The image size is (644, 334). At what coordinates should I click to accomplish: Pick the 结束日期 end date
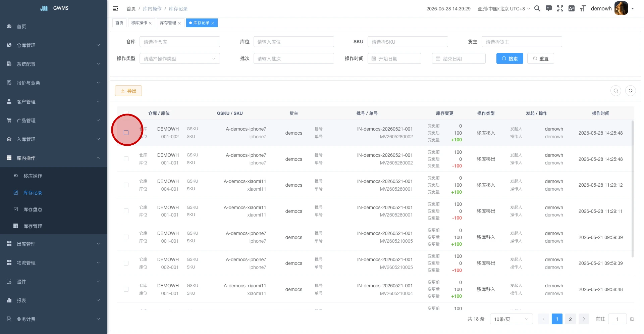(459, 58)
